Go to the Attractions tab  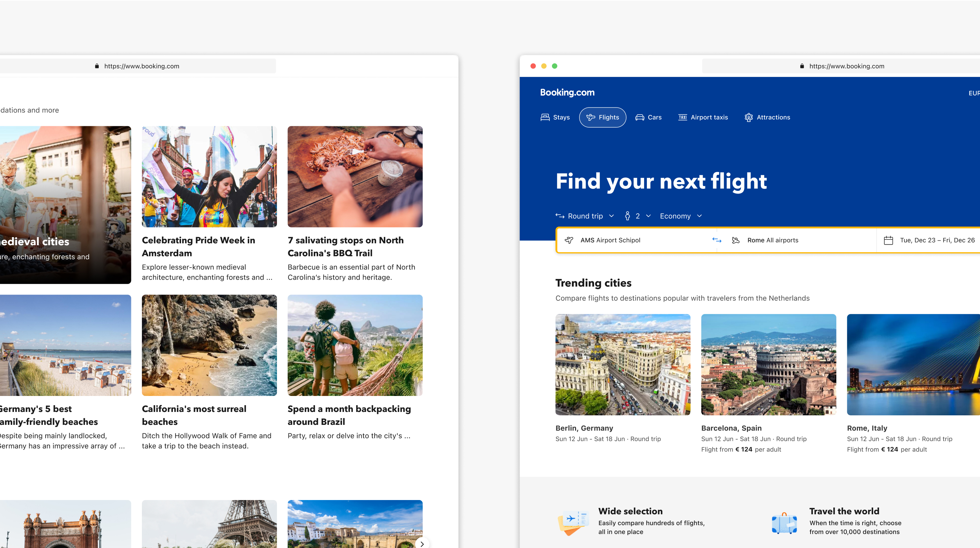click(x=767, y=117)
